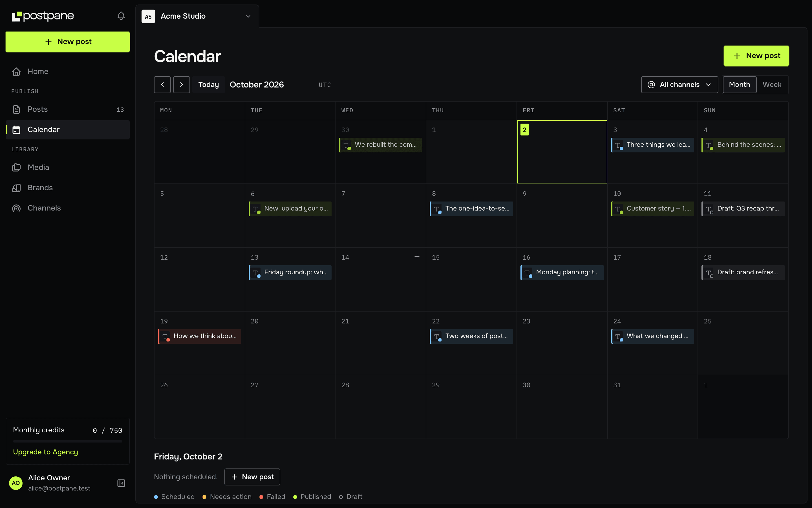The width and height of the screenshot is (812, 508).
Task: Open 'Draft: Q3 recap thr...' post
Action: tap(743, 209)
